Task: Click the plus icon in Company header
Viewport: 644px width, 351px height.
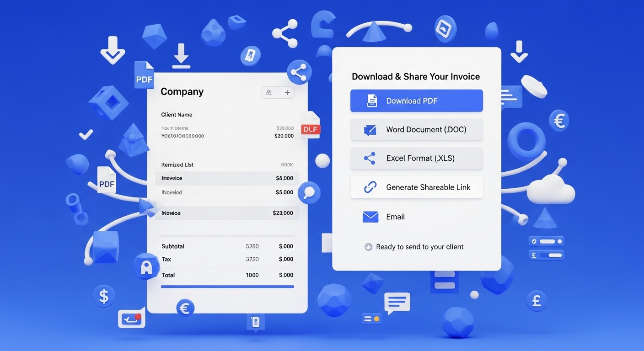Action: point(287,93)
